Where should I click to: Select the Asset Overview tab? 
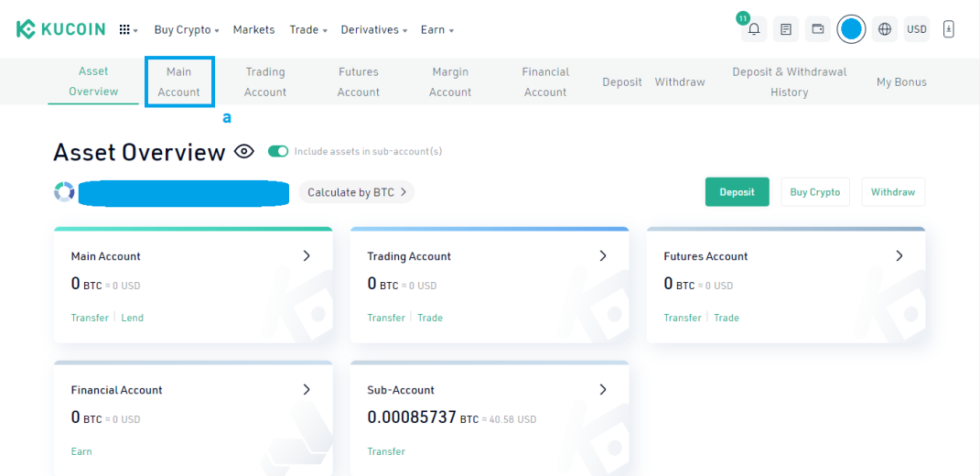[93, 81]
